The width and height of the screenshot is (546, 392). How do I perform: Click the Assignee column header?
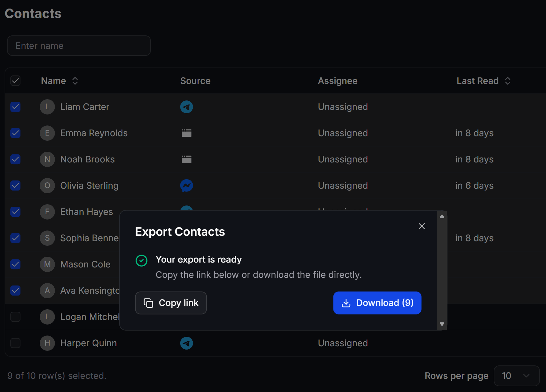338,81
